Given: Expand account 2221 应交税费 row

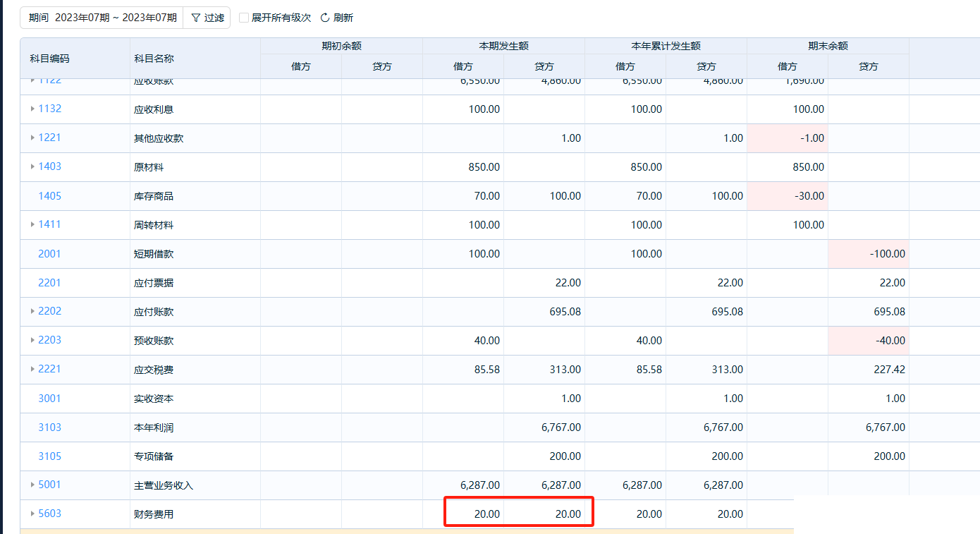Looking at the screenshot, I should pos(32,369).
